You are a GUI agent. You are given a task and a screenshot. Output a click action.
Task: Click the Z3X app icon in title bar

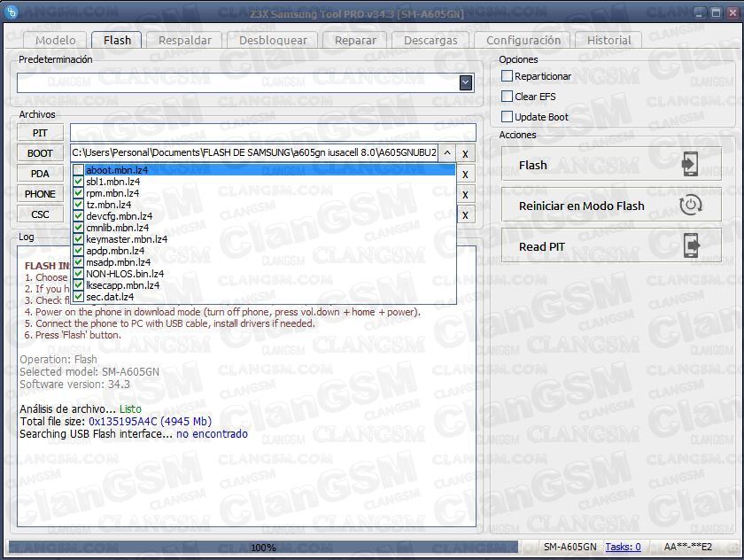[x=12, y=12]
